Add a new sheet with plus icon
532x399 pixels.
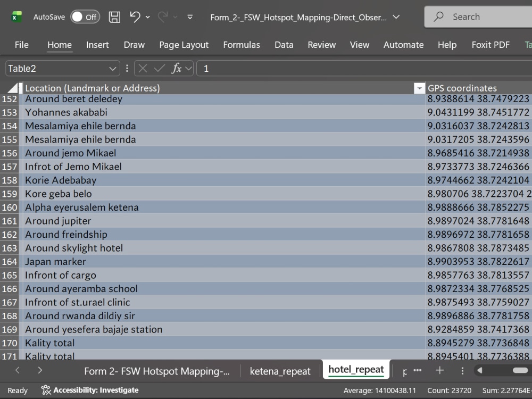point(440,370)
